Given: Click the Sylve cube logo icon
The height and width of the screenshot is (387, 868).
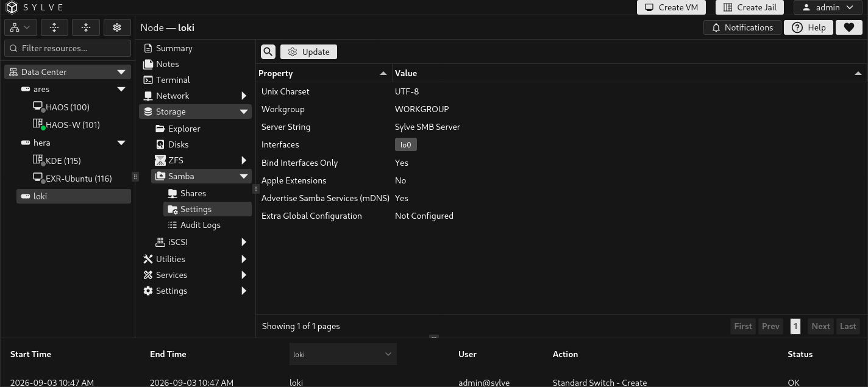Looking at the screenshot, I should click(12, 7).
